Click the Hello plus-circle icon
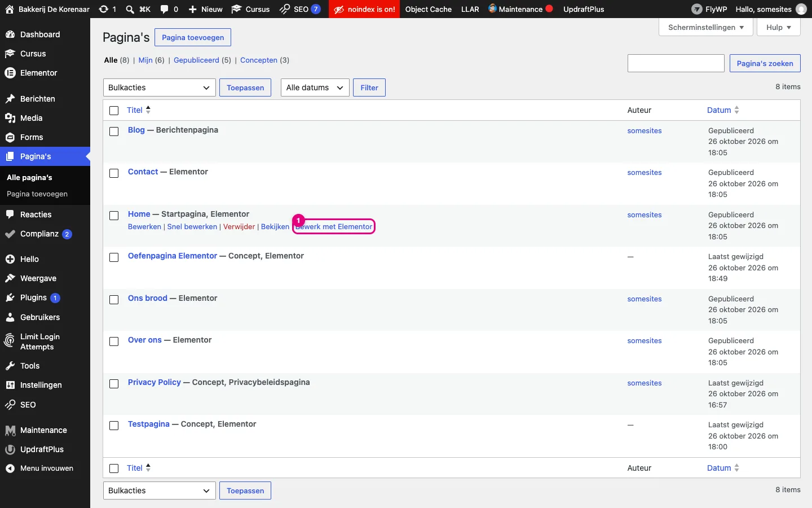The height and width of the screenshot is (508, 812). pyautogui.click(x=10, y=259)
